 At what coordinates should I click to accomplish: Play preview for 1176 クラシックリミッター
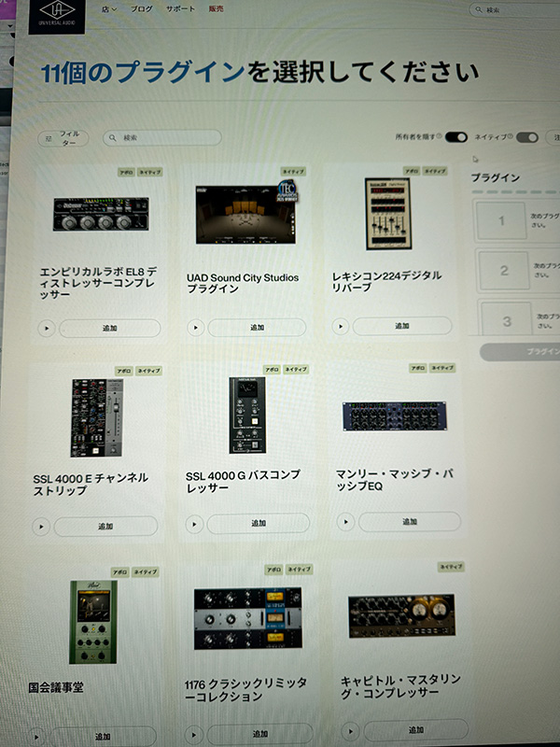pyautogui.click(x=193, y=735)
